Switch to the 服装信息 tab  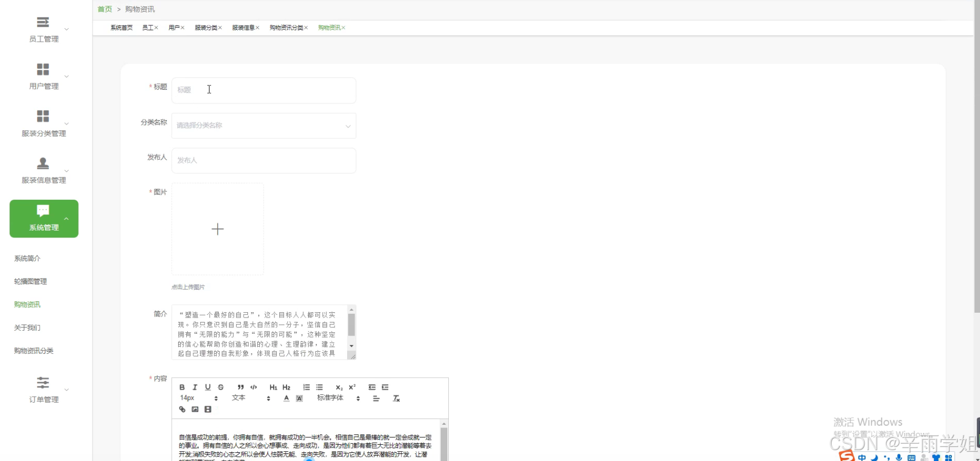click(243, 28)
